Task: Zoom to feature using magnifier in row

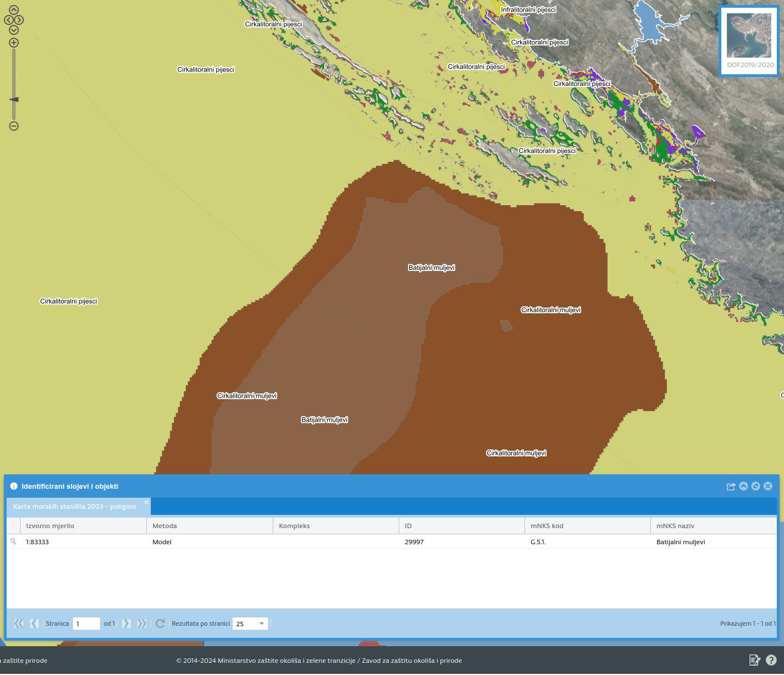Action: pyautogui.click(x=13, y=541)
